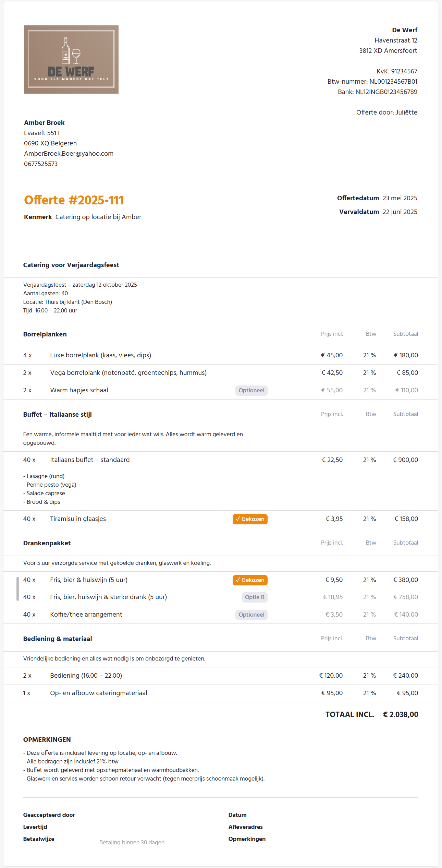The image size is (442, 868).
Task: Click the Datum field in acceptance section
Action: 237,815
